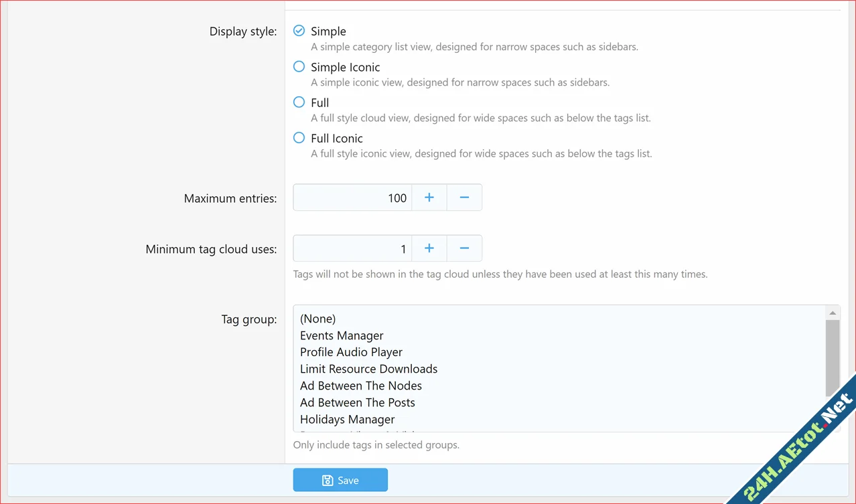This screenshot has height=504, width=856.
Task: Click the minus icon beside Maximum entries
Action: coord(464,197)
